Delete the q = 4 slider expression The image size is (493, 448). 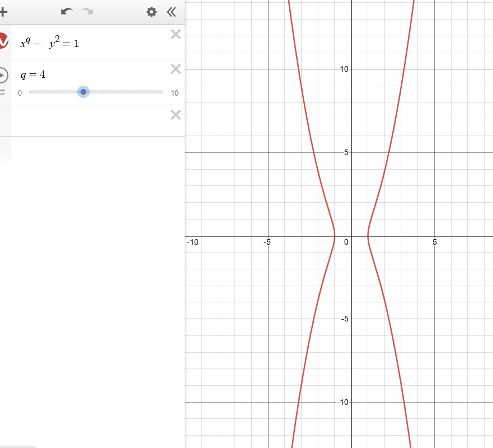pos(176,69)
